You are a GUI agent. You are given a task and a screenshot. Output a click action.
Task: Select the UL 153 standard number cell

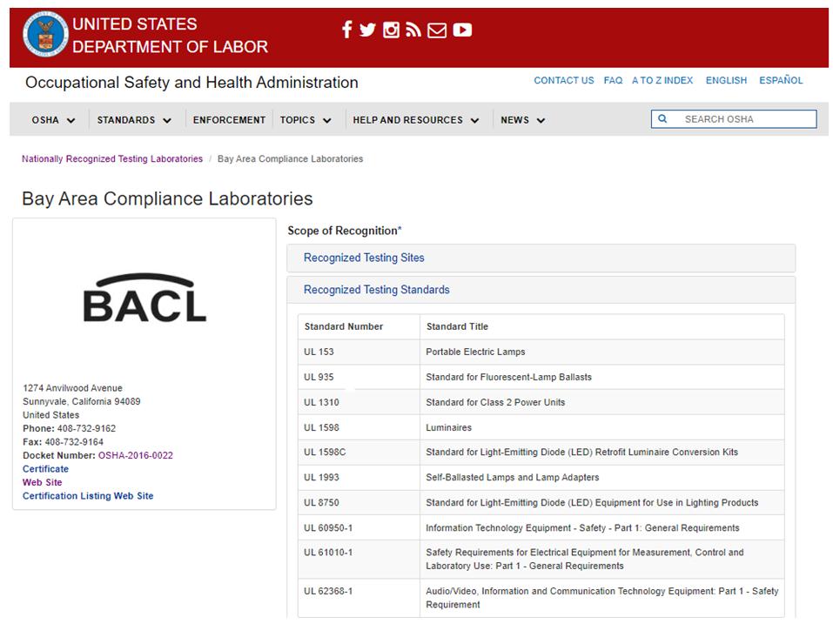(x=359, y=352)
